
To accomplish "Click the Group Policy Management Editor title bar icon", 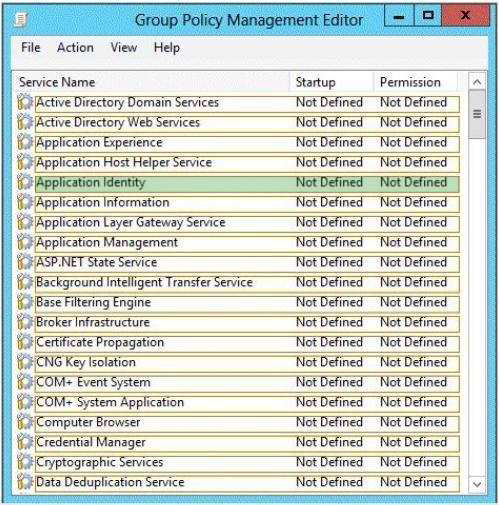I will [21, 20].
